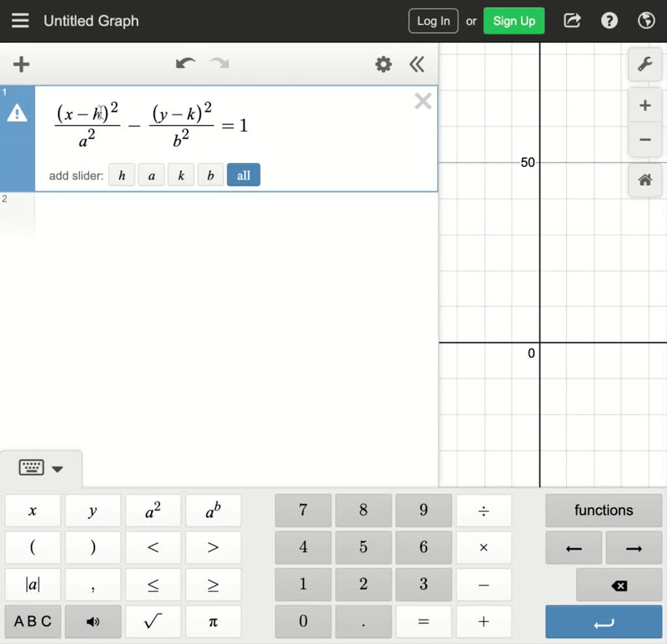Add slider for all variables
The image size is (667, 644).
click(243, 175)
